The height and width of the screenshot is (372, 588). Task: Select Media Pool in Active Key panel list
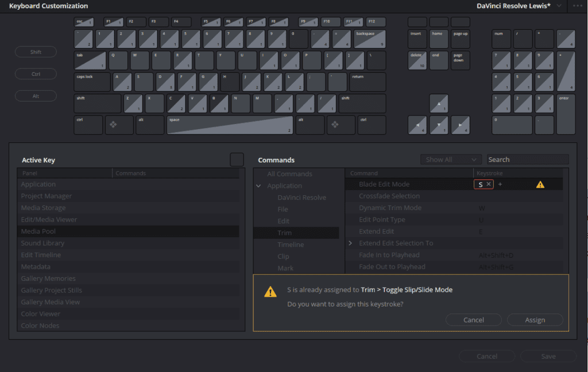128,231
